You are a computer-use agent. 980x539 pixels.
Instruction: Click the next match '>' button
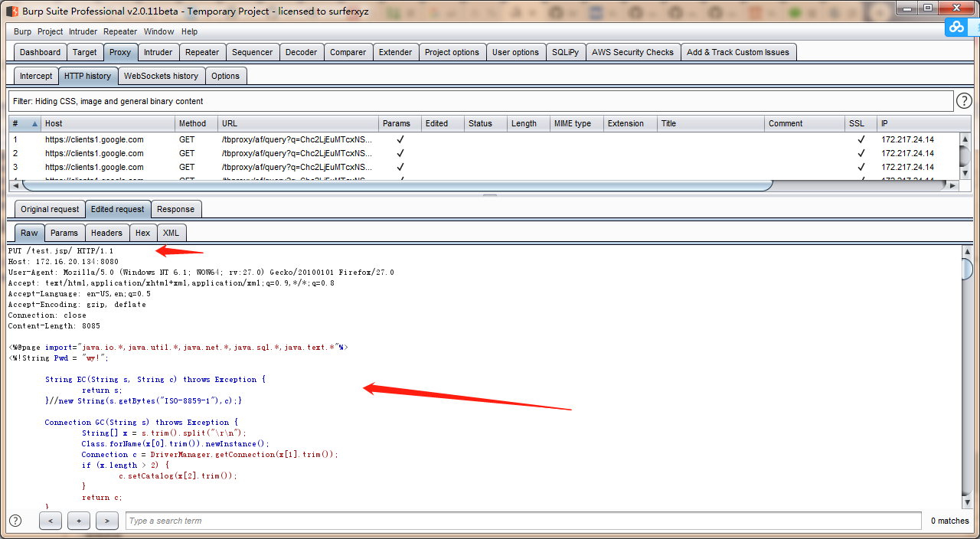[x=107, y=521]
